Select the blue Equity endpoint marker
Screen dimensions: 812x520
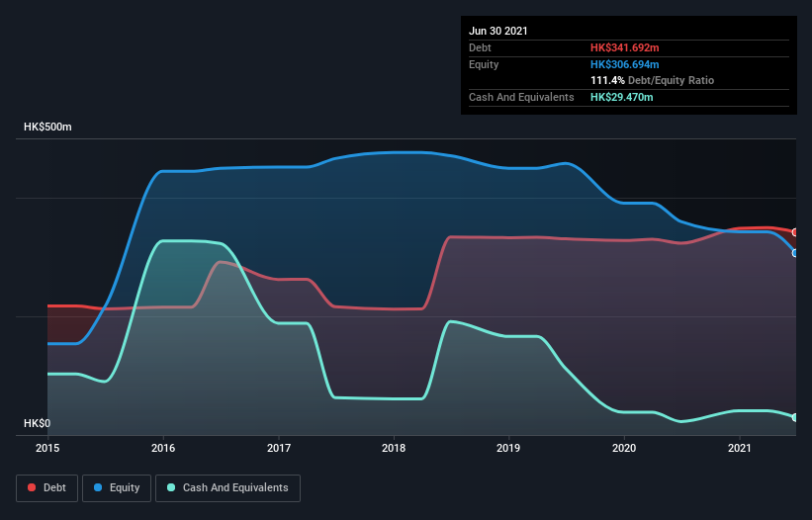[795, 253]
